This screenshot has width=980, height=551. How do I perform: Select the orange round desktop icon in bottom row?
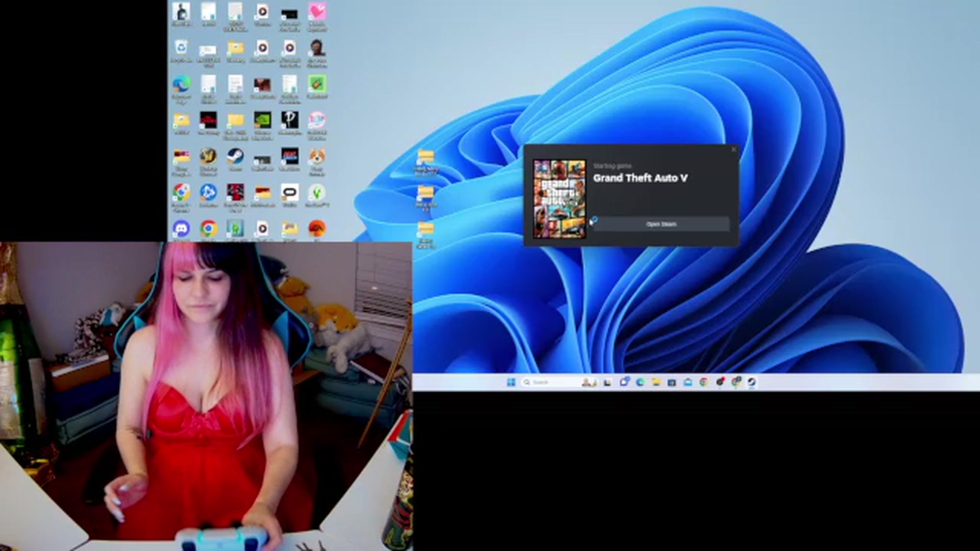point(317,228)
